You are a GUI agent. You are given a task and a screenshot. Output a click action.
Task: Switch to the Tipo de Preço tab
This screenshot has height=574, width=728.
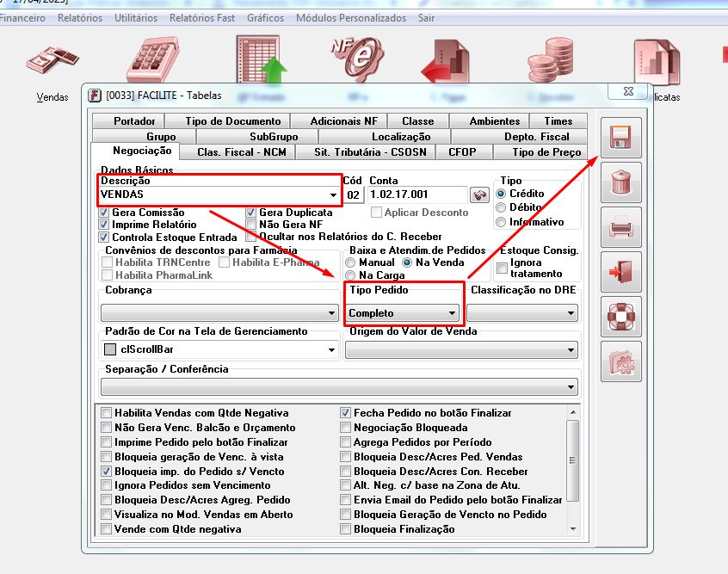(540, 151)
